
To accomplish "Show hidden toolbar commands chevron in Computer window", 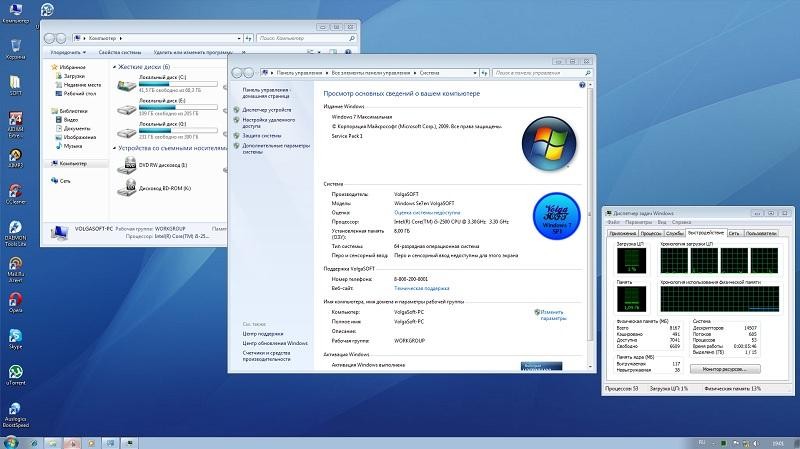I will [244, 52].
